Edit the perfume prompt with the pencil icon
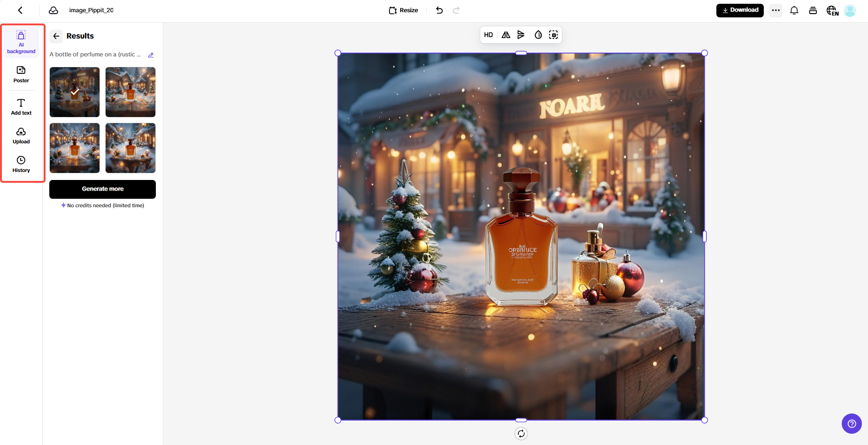868x445 pixels. pyautogui.click(x=151, y=55)
